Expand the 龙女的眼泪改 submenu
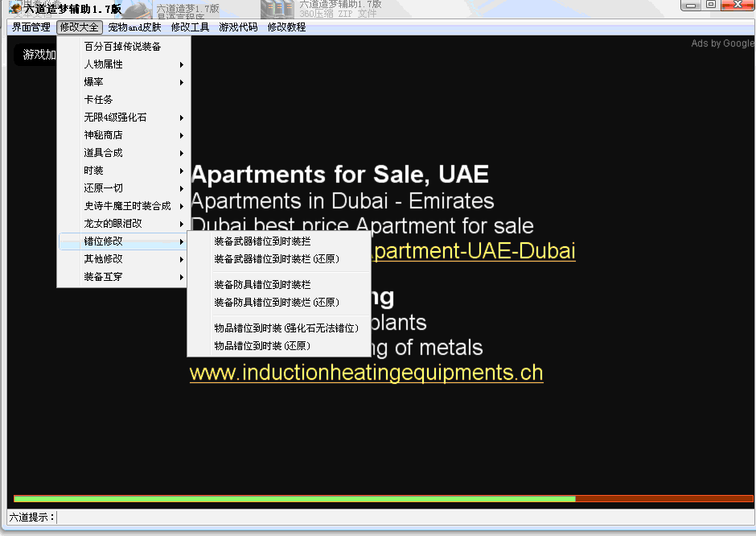This screenshot has height=536, width=756. (x=124, y=224)
